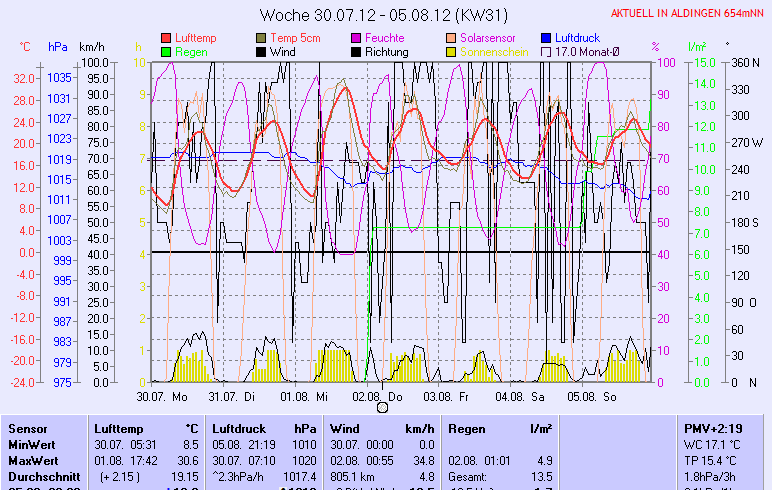The height and width of the screenshot is (490, 772).
Task: Select the black Richtung legend swatch
Action: click(x=356, y=51)
